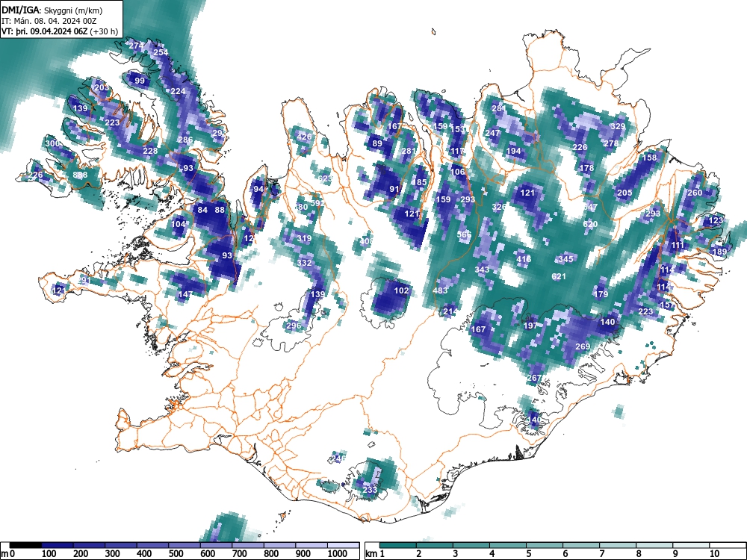Screen dimensions: 747x560
Task: Select the map value 247
Action: coord(492,133)
